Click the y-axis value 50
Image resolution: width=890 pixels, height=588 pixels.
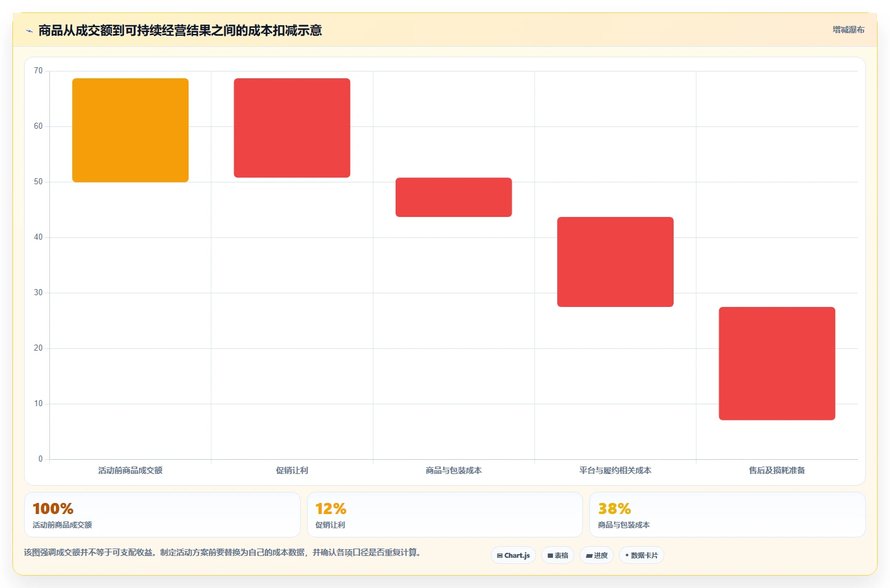[38, 182]
